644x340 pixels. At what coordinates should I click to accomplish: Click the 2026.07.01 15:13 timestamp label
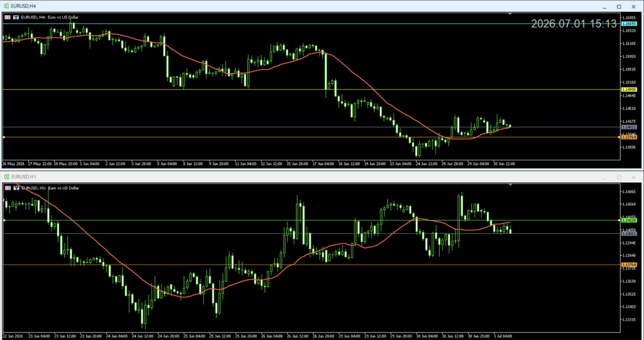pyautogui.click(x=574, y=24)
